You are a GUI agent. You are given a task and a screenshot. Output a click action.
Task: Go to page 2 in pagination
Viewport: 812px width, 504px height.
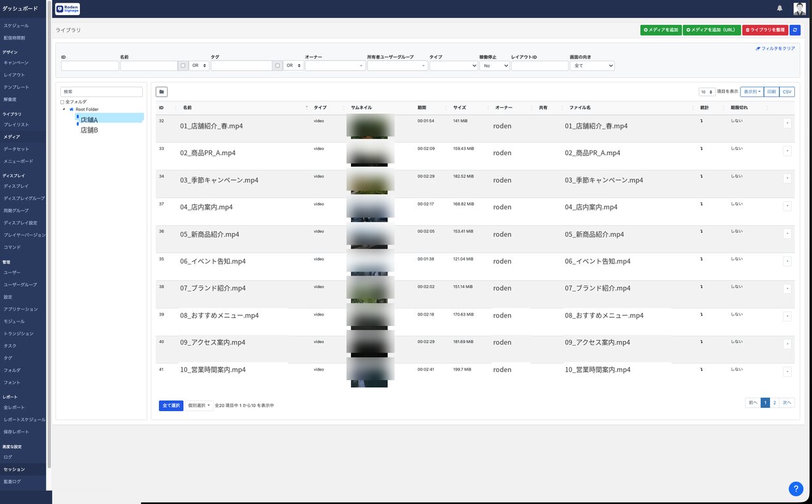tap(774, 403)
